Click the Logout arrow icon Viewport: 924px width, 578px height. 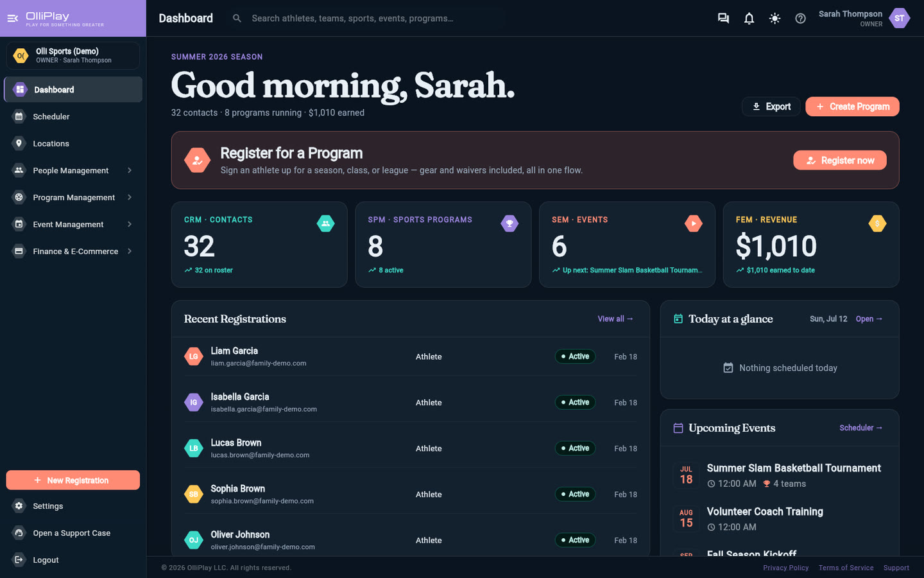point(19,560)
